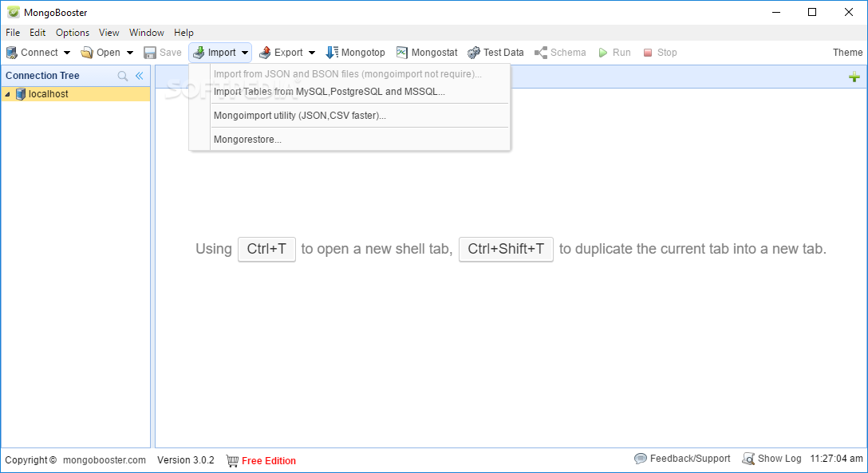Open the Theme option
Image resolution: width=868 pixels, height=473 pixels.
[847, 53]
